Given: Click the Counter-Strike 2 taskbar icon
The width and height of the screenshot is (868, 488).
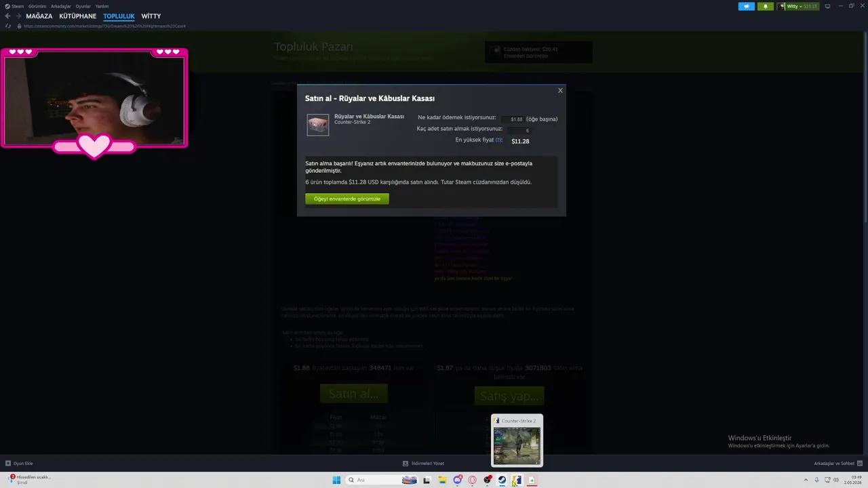Looking at the screenshot, I should point(517,480).
